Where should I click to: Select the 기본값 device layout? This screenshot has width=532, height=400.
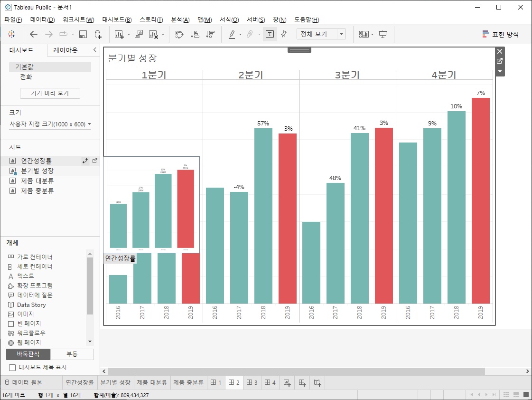coord(50,67)
